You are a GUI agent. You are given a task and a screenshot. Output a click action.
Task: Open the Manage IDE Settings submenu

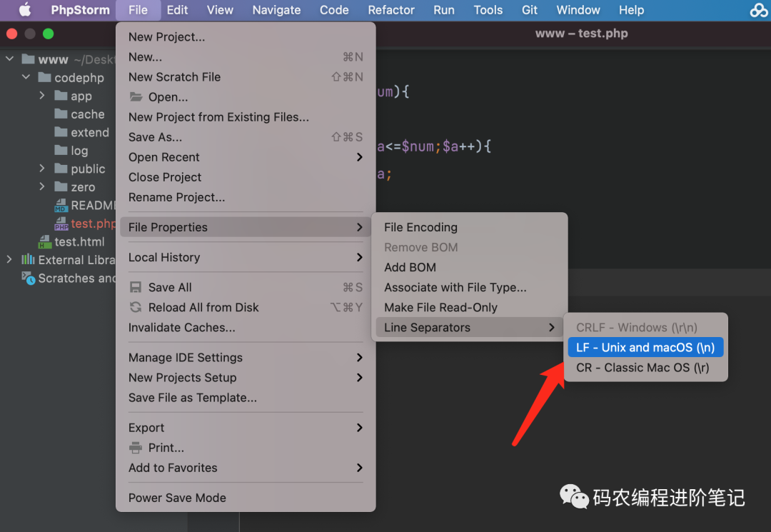[246, 358]
